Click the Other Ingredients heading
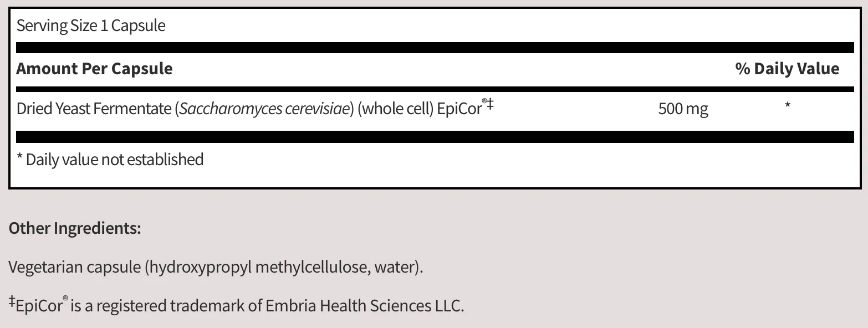The width and height of the screenshot is (868, 328). [x=75, y=228]
